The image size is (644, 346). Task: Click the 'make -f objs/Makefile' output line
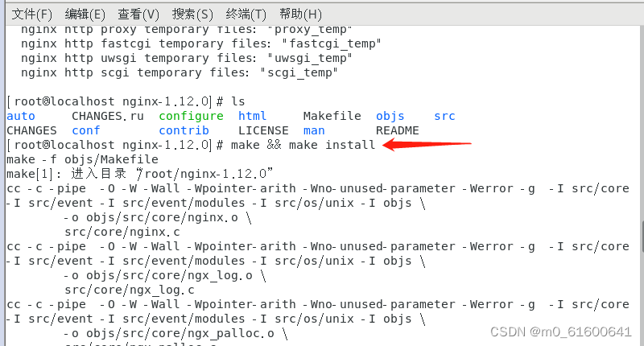pos(83,159)
